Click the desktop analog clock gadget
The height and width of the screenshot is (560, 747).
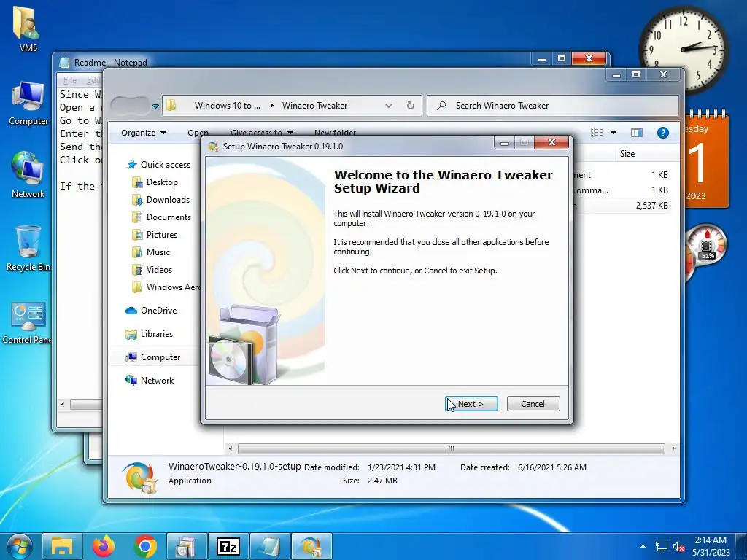[x=683, y=48]
